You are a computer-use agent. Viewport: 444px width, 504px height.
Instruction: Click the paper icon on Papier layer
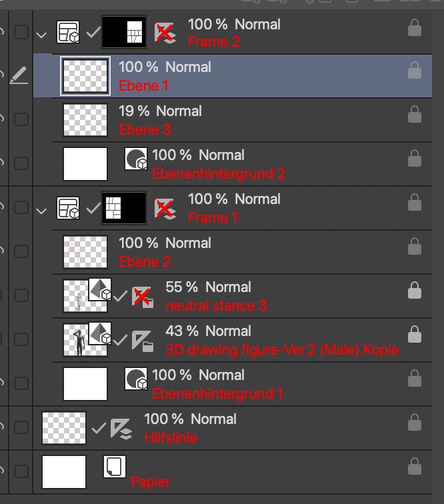(115, 467)
